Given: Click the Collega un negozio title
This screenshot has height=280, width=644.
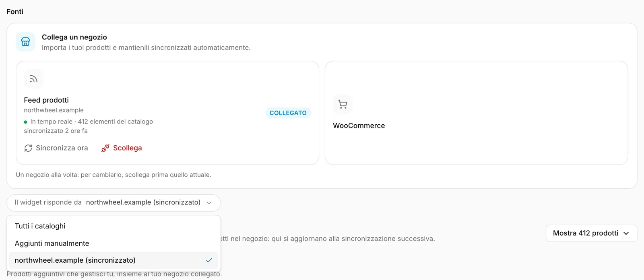Looking at the screenshot, I should 74,37.
